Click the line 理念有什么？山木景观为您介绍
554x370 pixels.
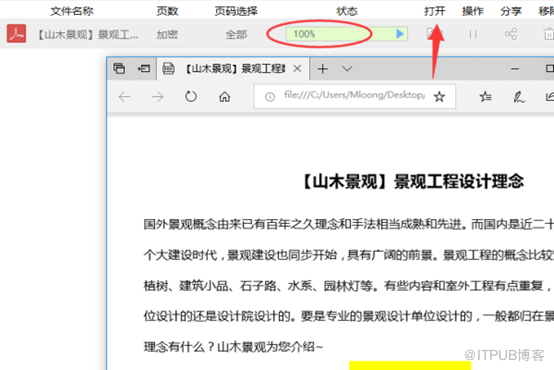(x=233, y=347)
